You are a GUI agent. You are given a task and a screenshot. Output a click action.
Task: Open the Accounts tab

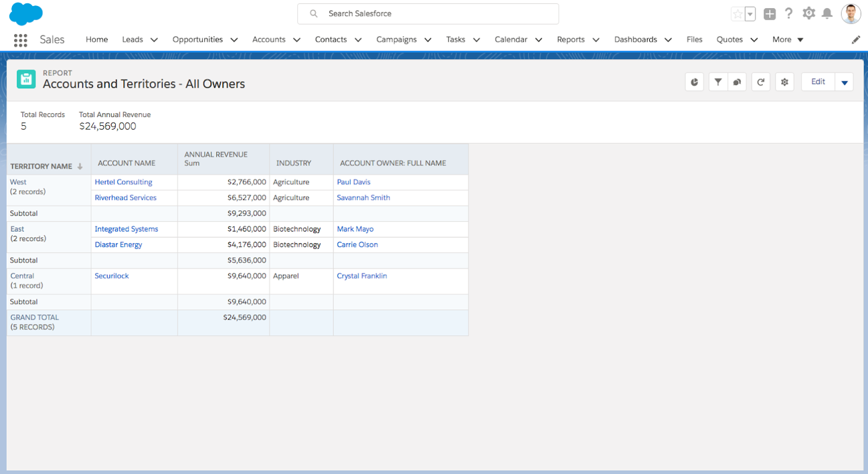point(269,39)
